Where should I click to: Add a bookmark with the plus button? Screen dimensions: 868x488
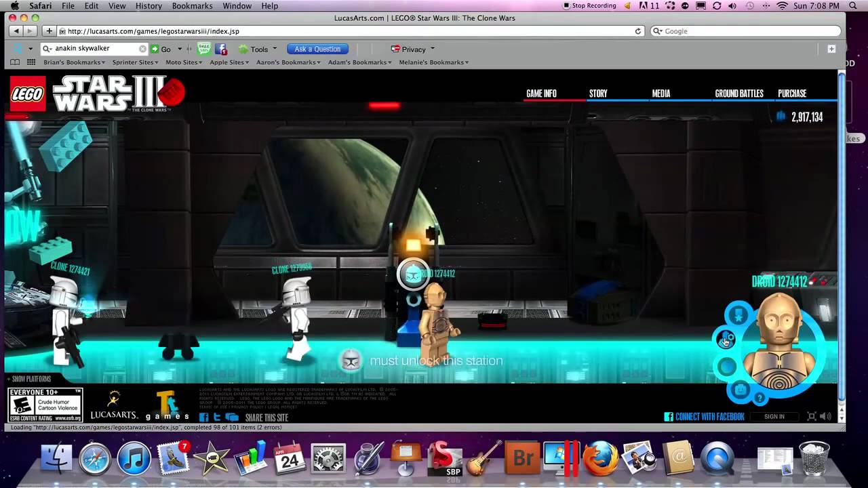click(x=49, y=31)
